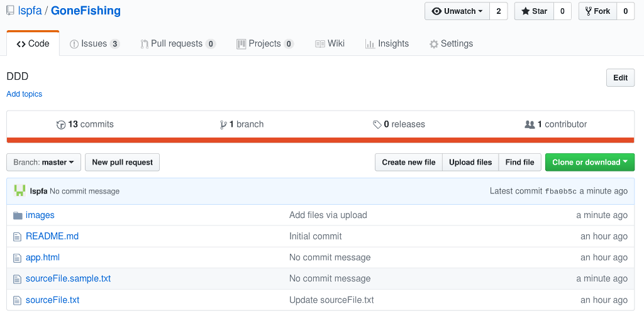Open README.md file

pos(52,236)
